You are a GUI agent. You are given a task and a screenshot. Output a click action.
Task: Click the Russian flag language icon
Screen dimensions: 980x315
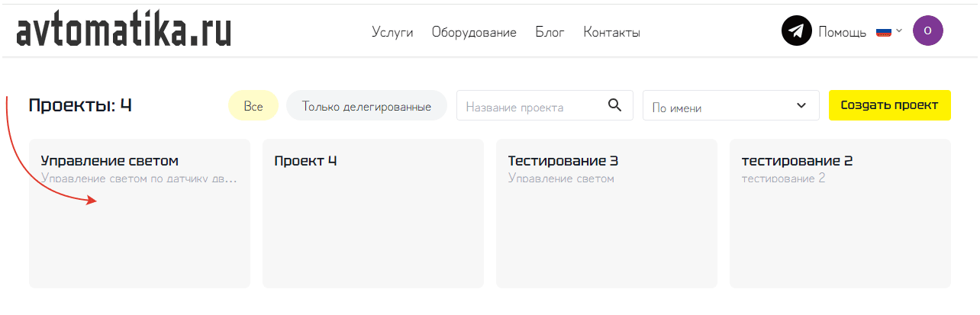point(884,32)
